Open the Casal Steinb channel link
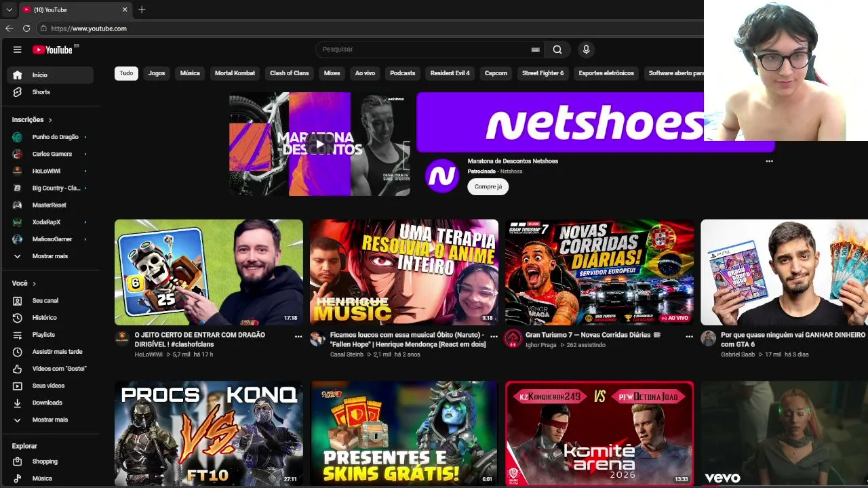 (347, 354)
